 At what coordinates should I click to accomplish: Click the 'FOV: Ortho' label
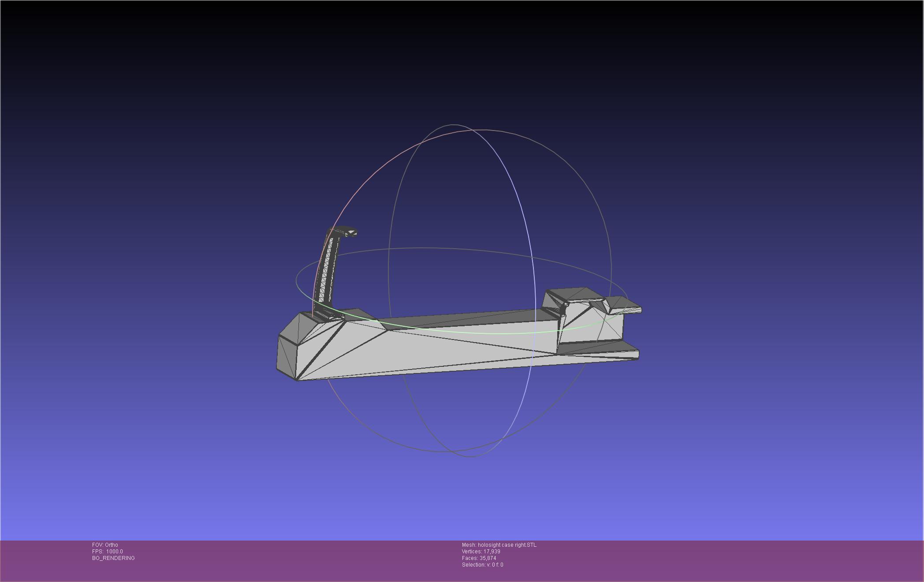pos(105,545)
